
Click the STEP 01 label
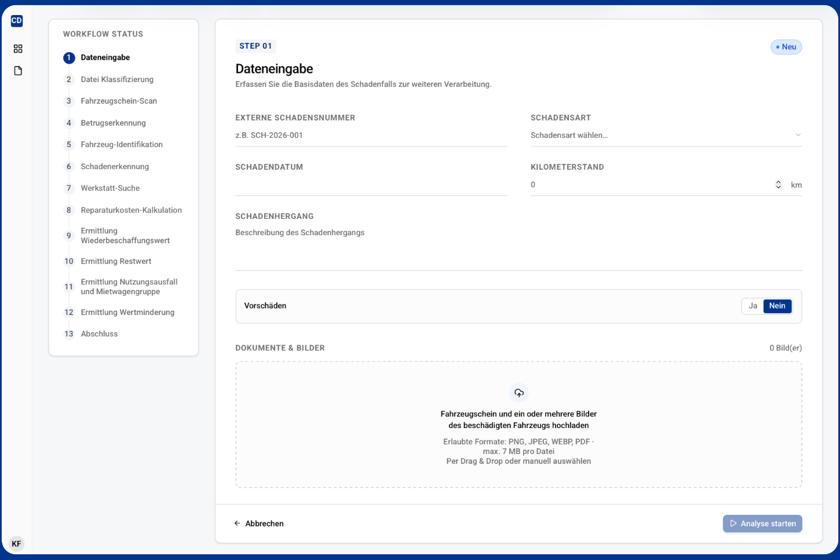click(x=256, y=46)
